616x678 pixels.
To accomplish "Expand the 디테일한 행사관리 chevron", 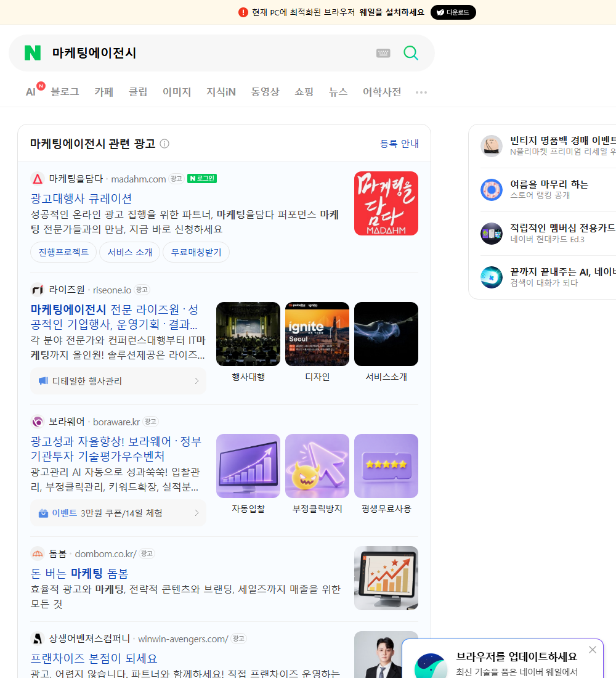I will point(197,381).
